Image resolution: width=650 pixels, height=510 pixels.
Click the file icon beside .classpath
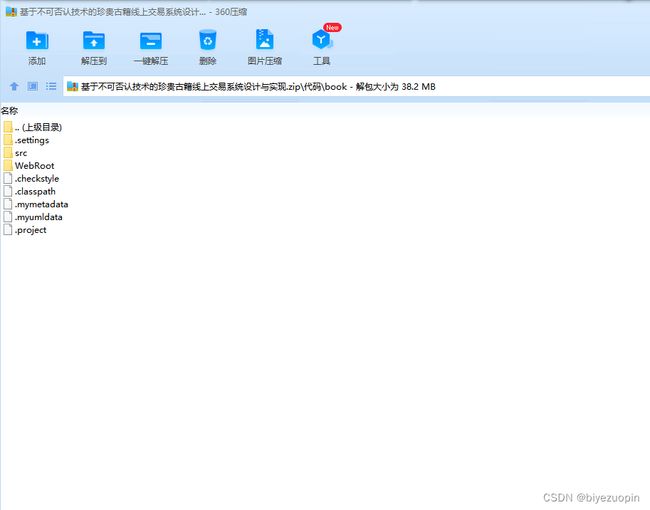click(8, 191)
